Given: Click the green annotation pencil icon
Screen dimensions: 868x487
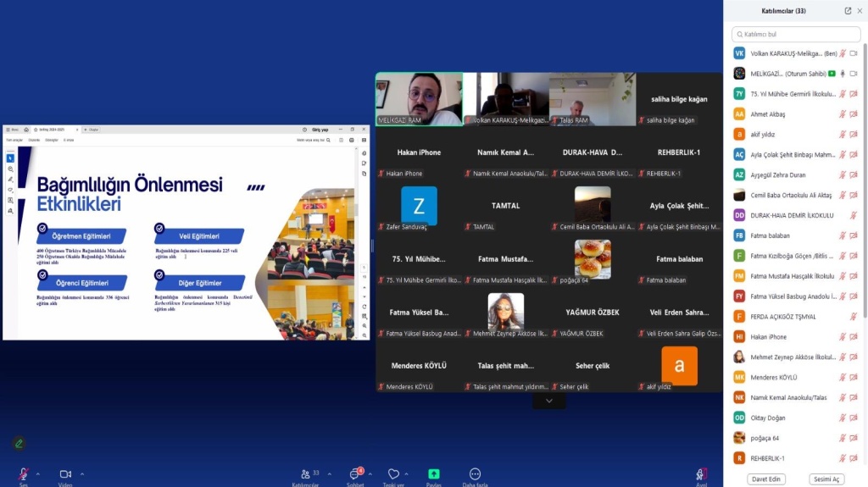Looking at the screenshot, I should [x=19, y=443].
